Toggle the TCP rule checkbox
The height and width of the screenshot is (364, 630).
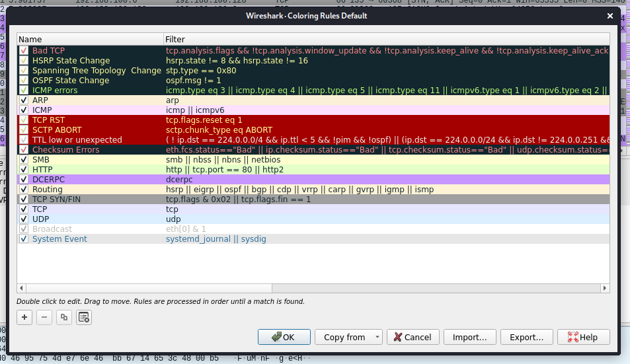pos(24,209)
